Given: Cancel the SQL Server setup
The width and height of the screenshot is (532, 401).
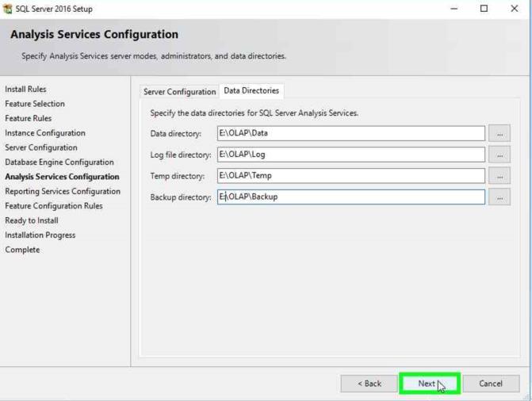Looking at the screenshot, I should pos(491,384).
